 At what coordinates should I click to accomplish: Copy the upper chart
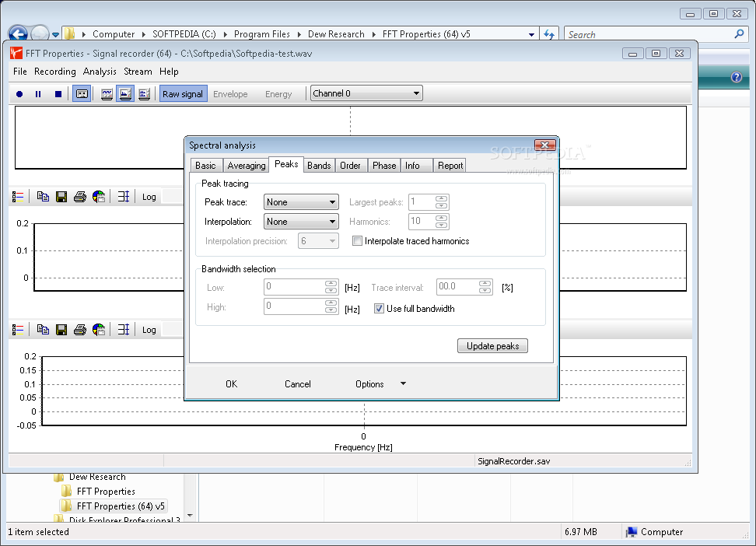43,196
